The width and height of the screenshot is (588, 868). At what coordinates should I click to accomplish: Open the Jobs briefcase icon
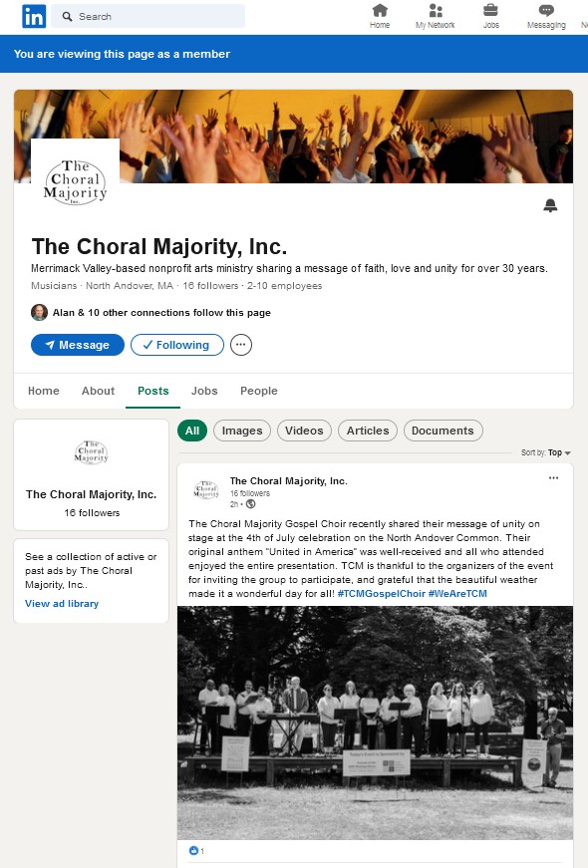coord(490,11)
